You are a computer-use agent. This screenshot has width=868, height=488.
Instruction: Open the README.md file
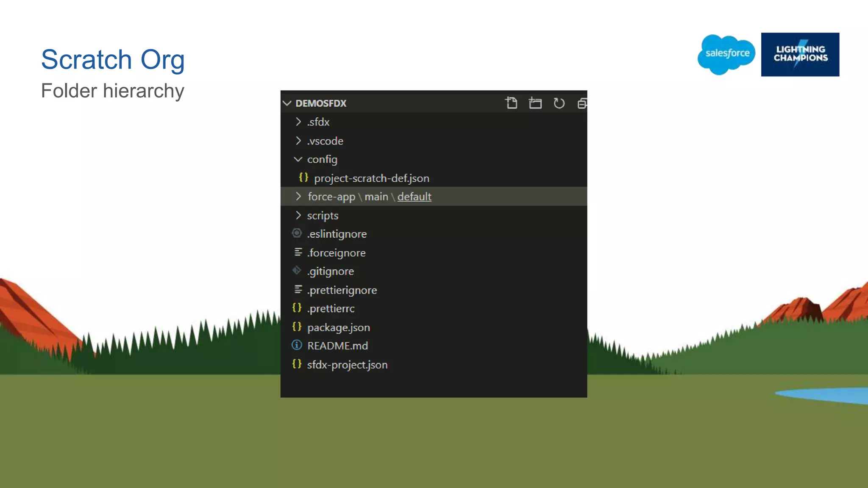pos(337,346)
